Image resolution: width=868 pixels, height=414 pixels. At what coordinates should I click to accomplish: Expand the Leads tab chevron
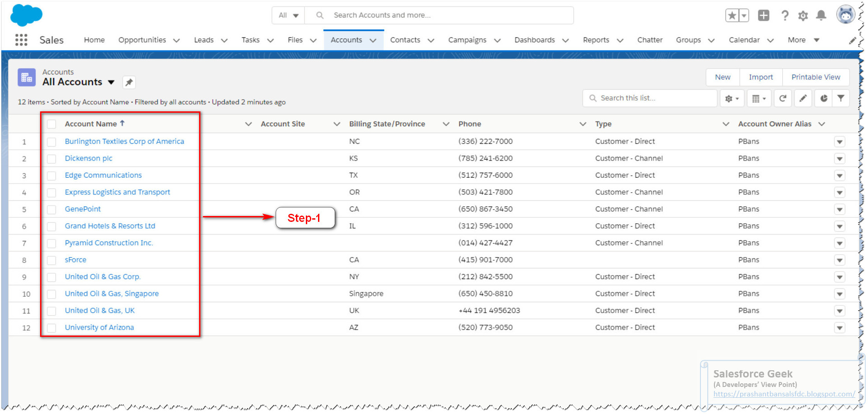(224, 40)
